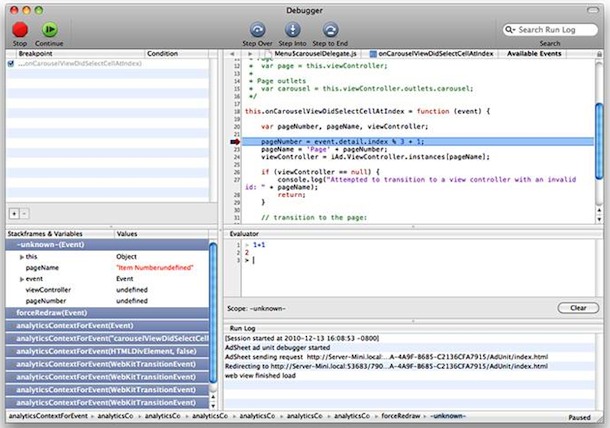Click the Values column header

pyautogui.click(x=161, y=234)
